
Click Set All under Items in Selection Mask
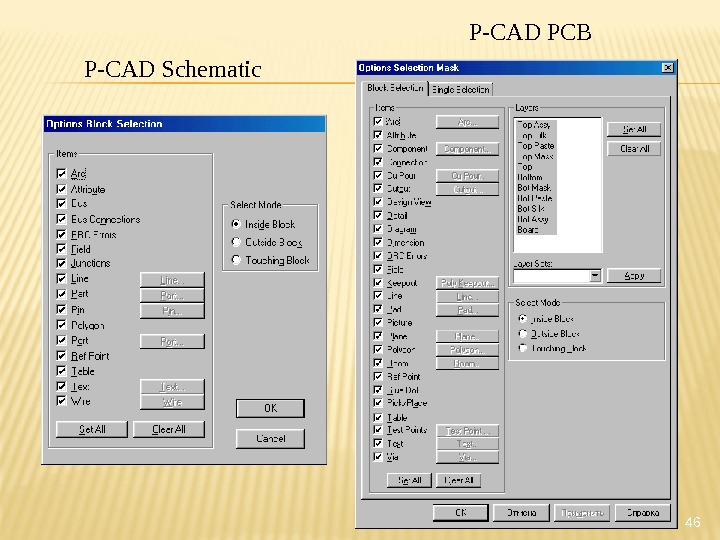(x=410, y=480)
